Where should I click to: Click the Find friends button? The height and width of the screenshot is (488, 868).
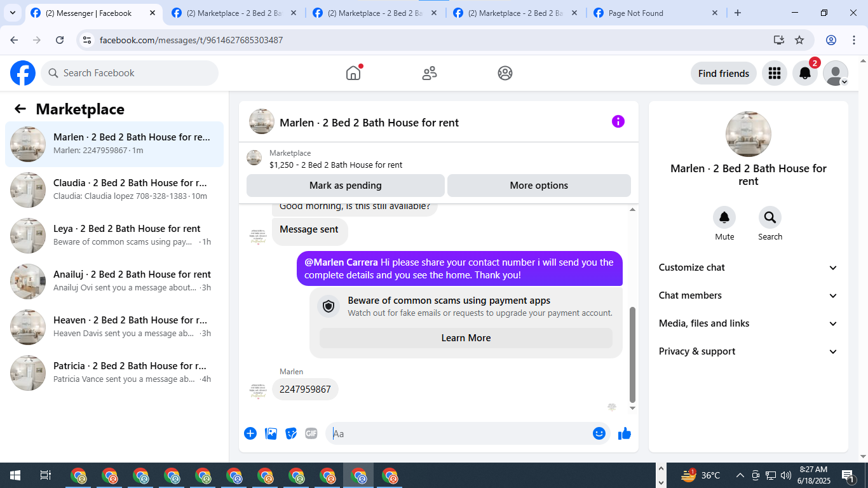724,73
